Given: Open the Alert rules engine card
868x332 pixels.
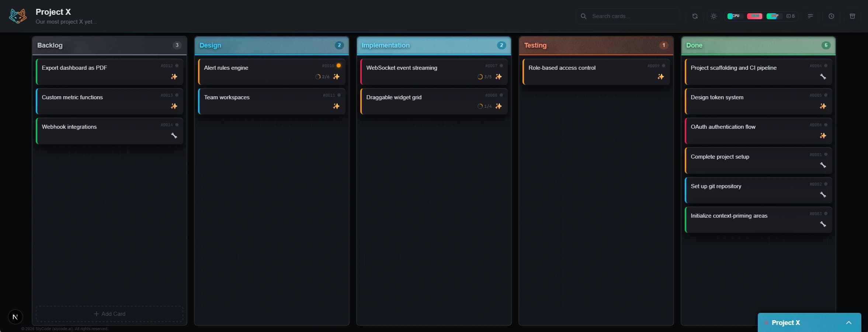Looking at the screenshot, I should coord(272,72).
